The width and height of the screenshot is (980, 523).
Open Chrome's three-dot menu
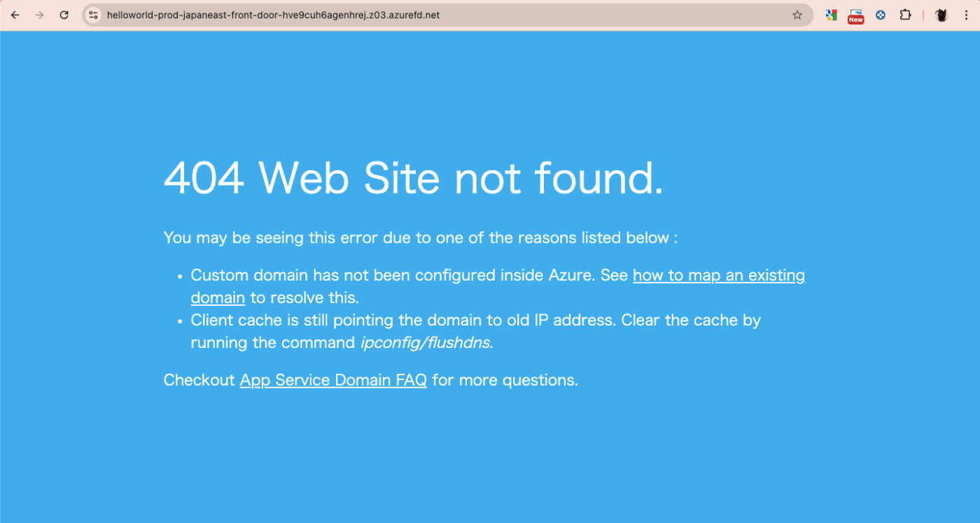pyautogui.click(x=966, y=15)
